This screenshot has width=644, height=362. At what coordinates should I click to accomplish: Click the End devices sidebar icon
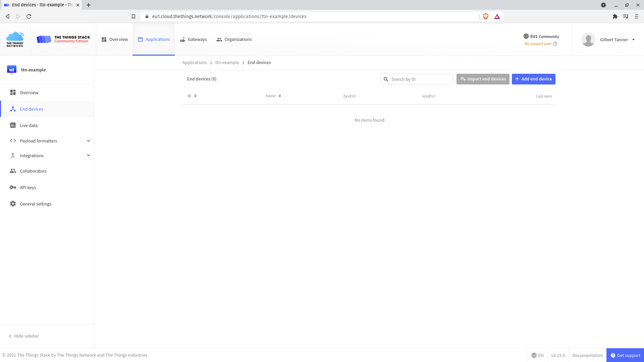[13, 109]
